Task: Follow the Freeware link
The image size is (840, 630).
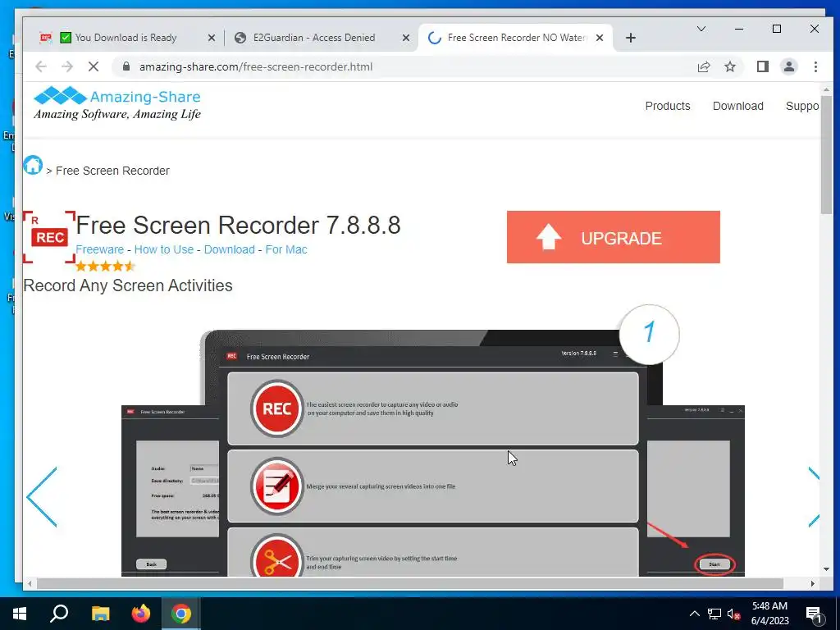Action: pyautogui.click(x=99, y=249)
